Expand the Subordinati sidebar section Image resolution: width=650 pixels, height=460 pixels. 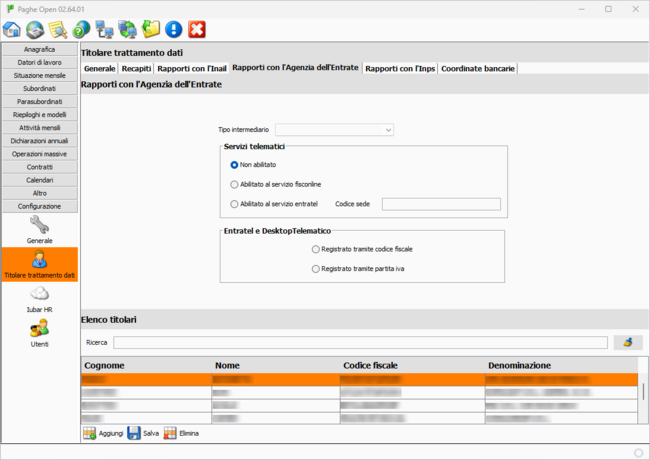tap(40, 88)
